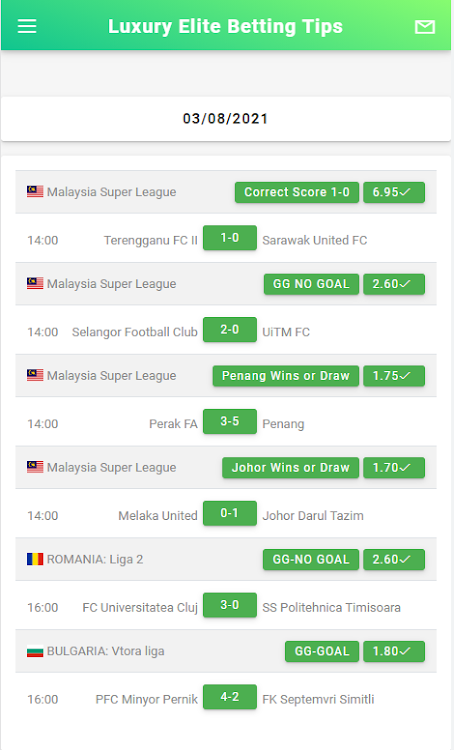Click the Bulgaria flag icon

pos(35,651)
